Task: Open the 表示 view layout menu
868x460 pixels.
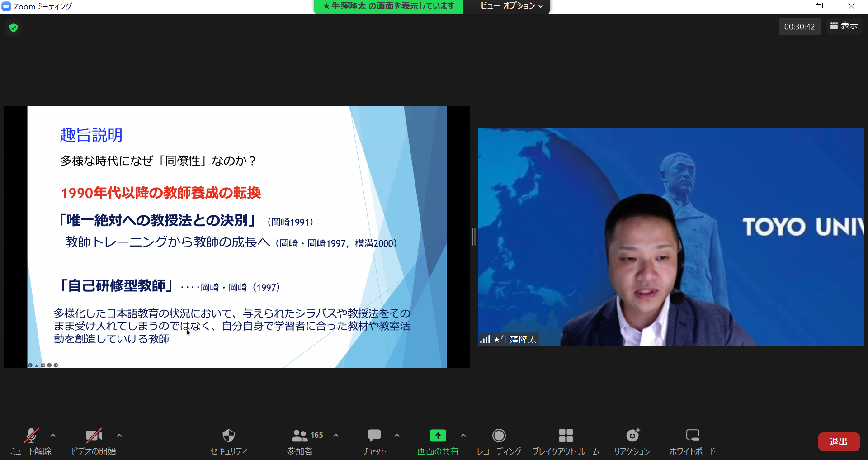Action: tap(844, 26)
